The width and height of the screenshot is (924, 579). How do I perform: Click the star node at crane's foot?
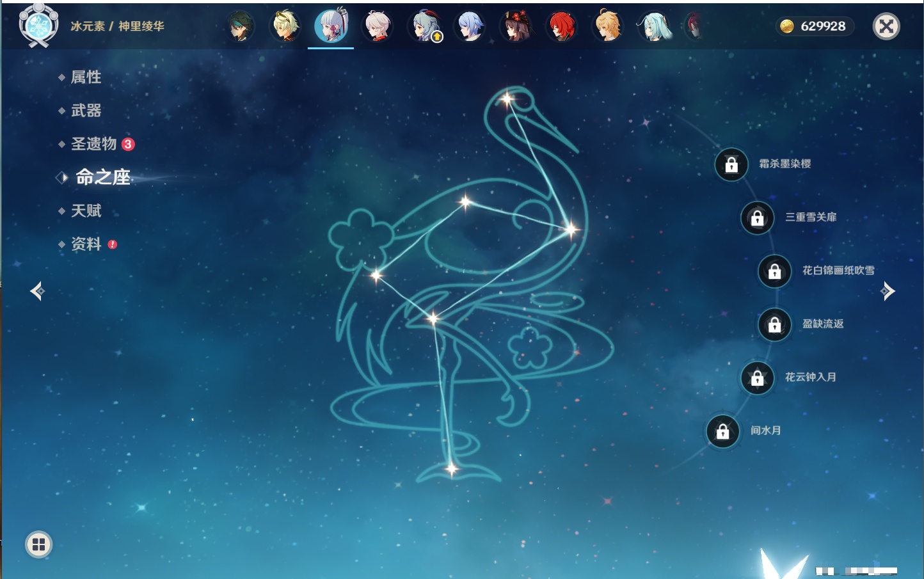point(452,469)
